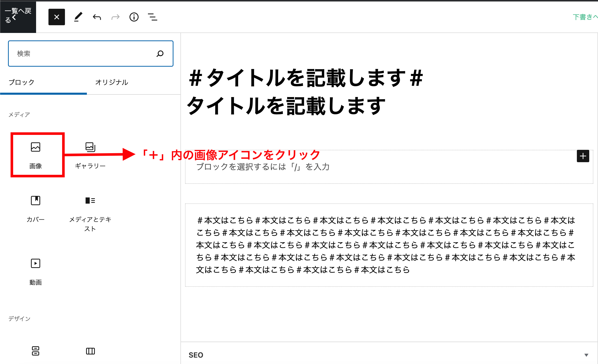
Task: Click the redo arrow icon
Action: [115, 17]
